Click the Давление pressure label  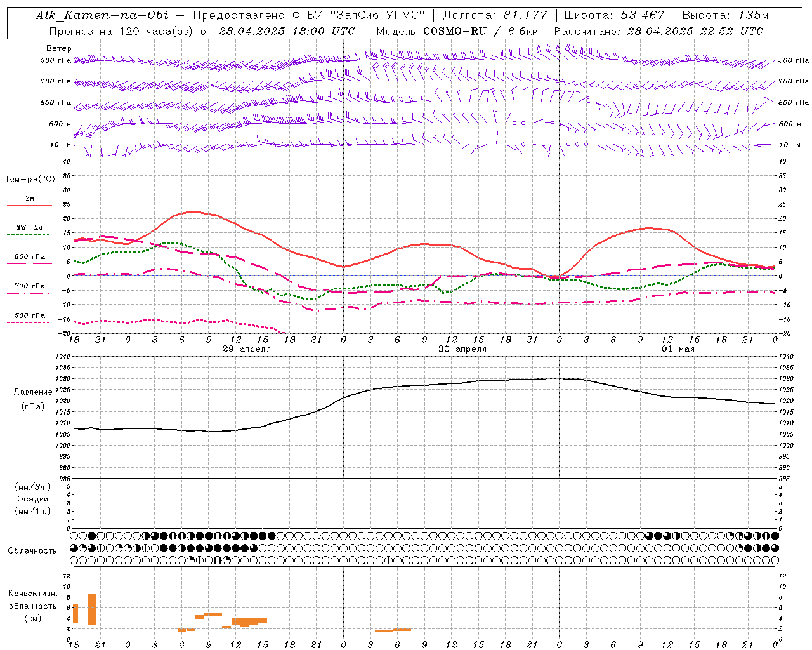click(x=32, y=392)
